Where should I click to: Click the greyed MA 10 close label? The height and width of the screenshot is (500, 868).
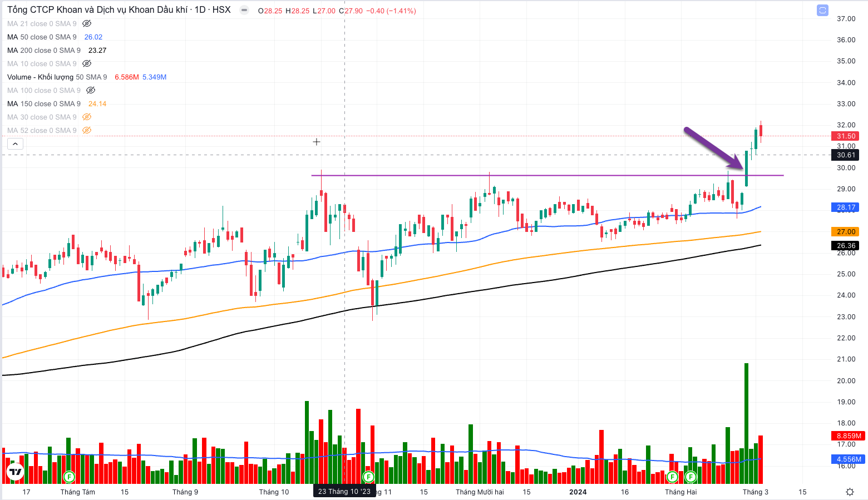click(x=42, y=63)
